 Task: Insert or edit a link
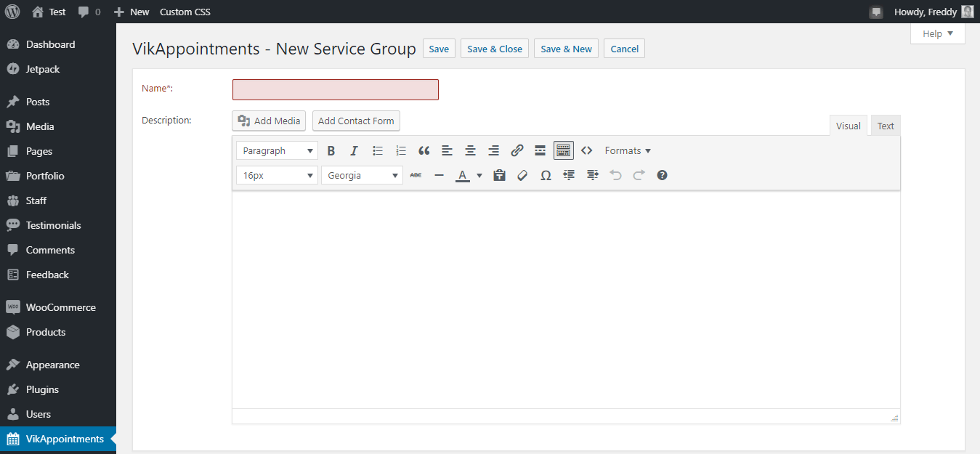(517, 150)
